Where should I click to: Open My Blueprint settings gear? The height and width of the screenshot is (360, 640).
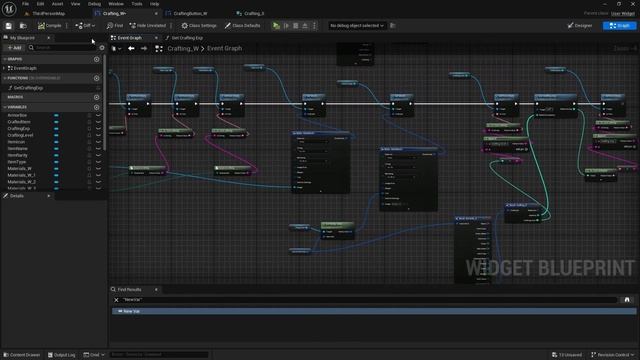[x=102, y=48]
